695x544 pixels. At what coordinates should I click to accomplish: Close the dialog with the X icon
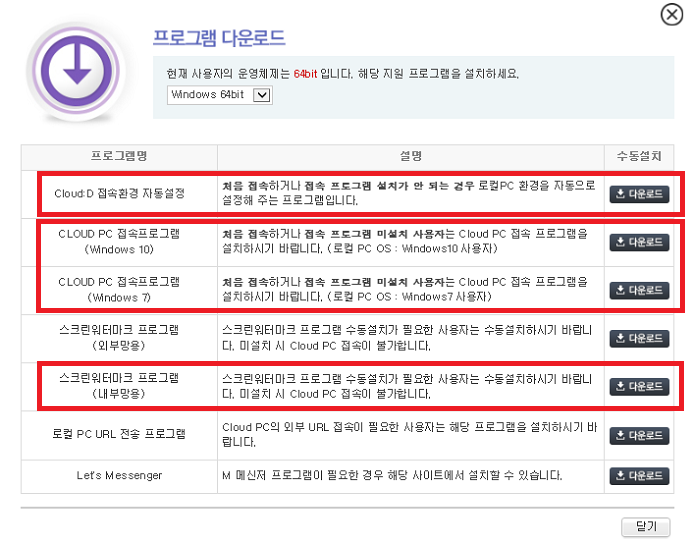click(x=672, y=15)
